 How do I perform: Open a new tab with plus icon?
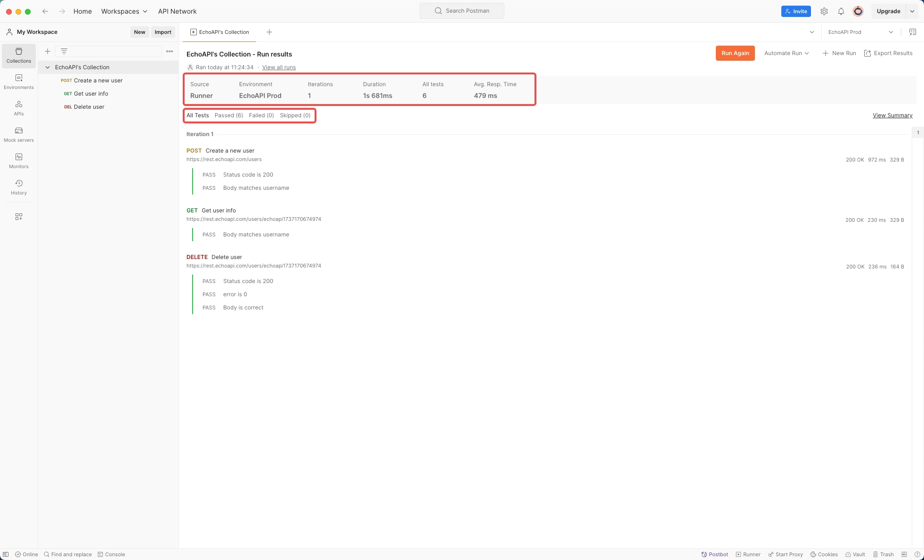pyautogui.click(x=269, y=32)
